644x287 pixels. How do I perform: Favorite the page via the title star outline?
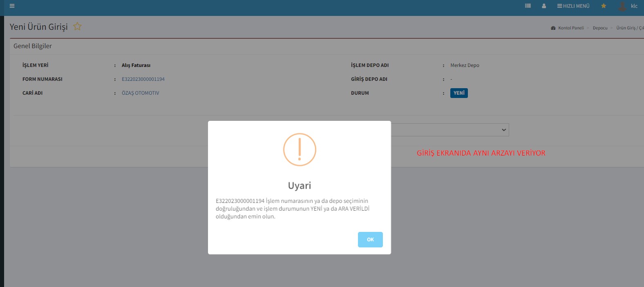click(77, 27)
